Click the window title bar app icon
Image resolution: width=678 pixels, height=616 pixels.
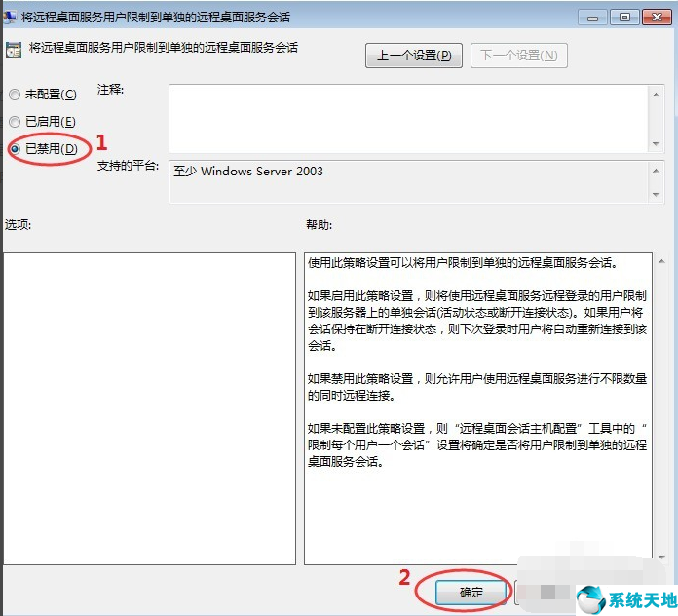pos(10,17)
